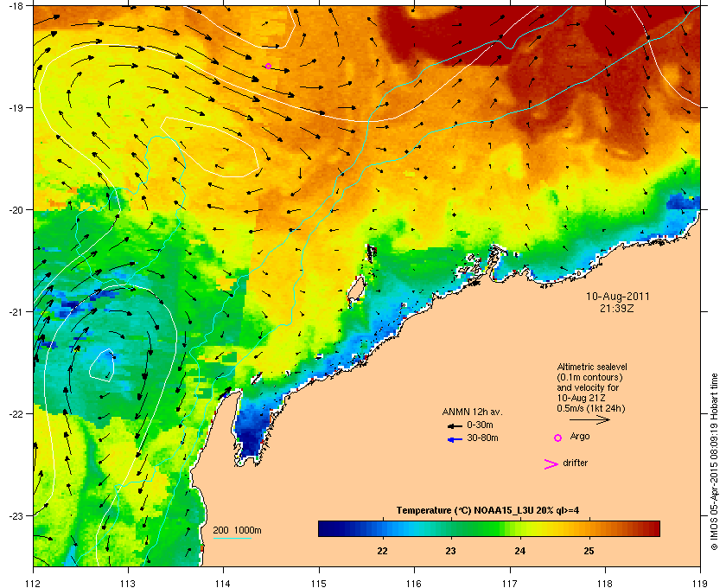Image resolution: width=726 pixels, height=588 pixels.
Task: Click the longitude axis label 113
Action: click(x=128, y=583)
